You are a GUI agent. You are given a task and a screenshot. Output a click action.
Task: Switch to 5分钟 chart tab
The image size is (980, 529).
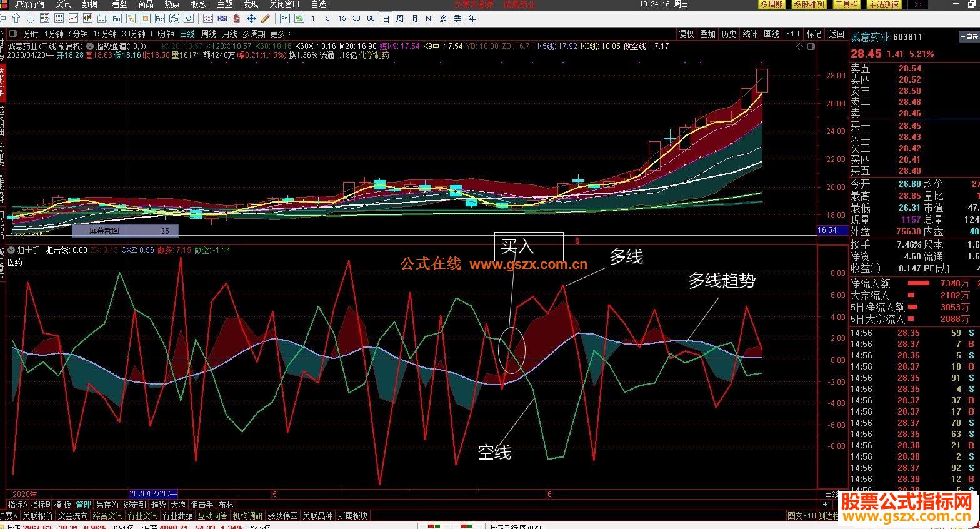(x=78, y=34)
